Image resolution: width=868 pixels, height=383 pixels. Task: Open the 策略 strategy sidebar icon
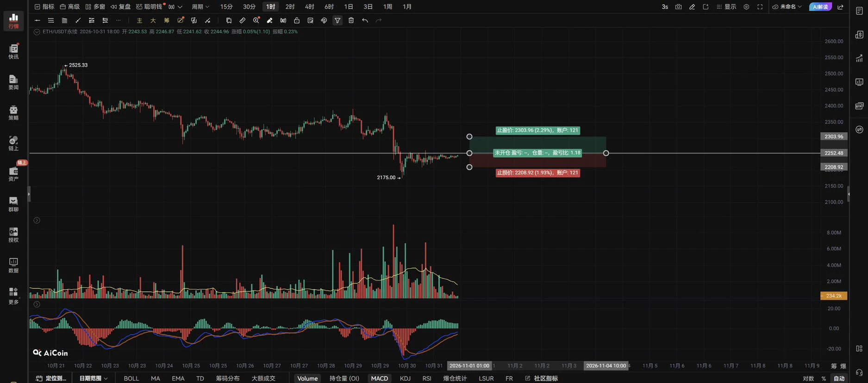tap(13, 112)
